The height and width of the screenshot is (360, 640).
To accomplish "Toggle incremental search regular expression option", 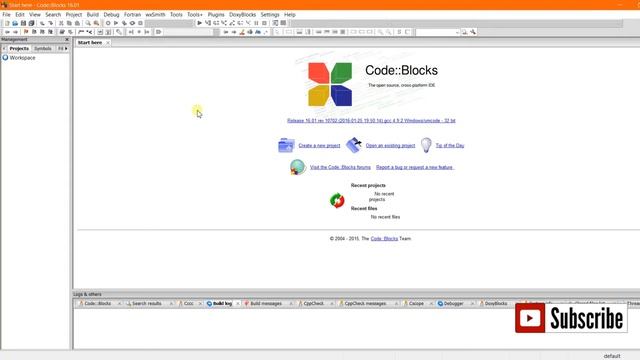I will tap(266, 32).
